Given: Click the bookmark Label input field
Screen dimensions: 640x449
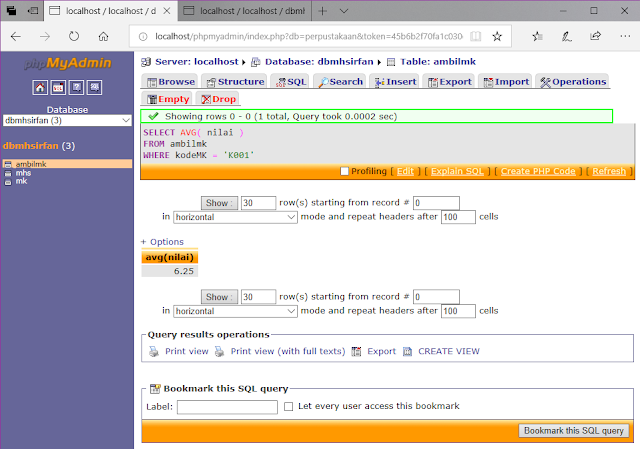Looking at the screenshot, I should [x=227, y=407].
